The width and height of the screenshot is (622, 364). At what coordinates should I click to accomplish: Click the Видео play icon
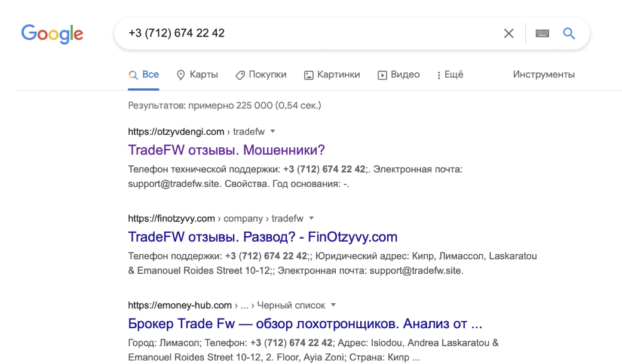point(382,75)
